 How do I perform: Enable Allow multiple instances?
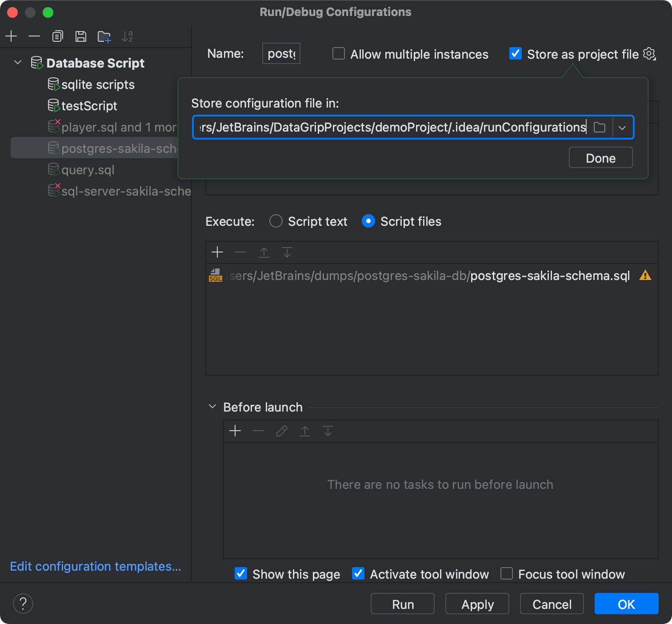[338, 53]
